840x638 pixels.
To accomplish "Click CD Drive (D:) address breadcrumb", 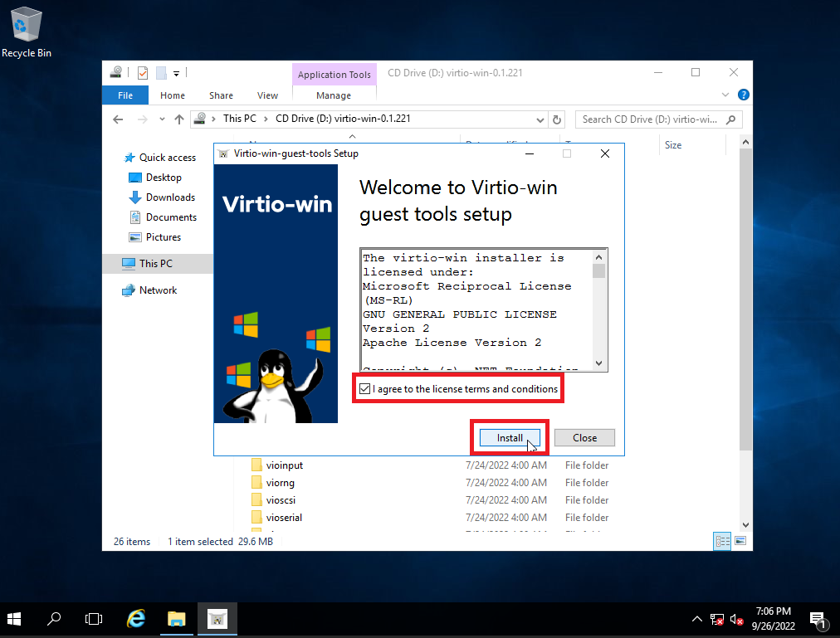I will (343, 119).
